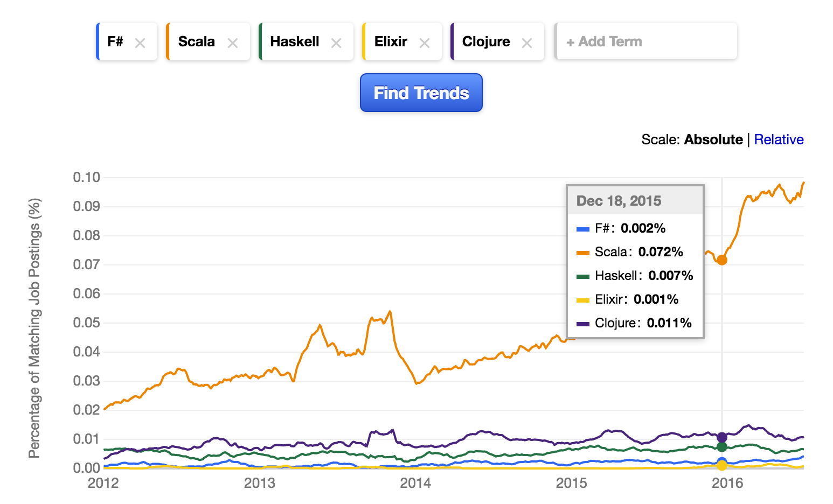The height and width of the screenshot is (504, 833).
Task: Select the Absolute scale option
Action: coord(713,139)
